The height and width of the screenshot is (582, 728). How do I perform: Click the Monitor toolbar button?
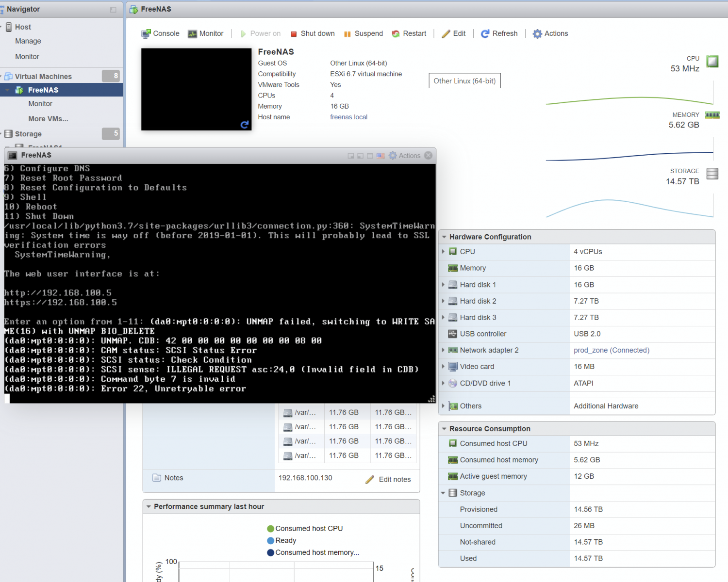206,33
